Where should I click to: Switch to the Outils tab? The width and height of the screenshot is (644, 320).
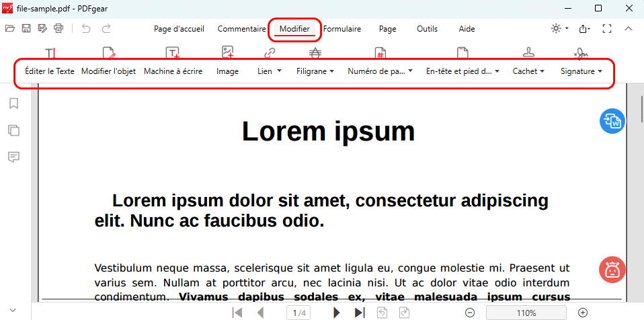pyautogui.click(x=427, y=29)
